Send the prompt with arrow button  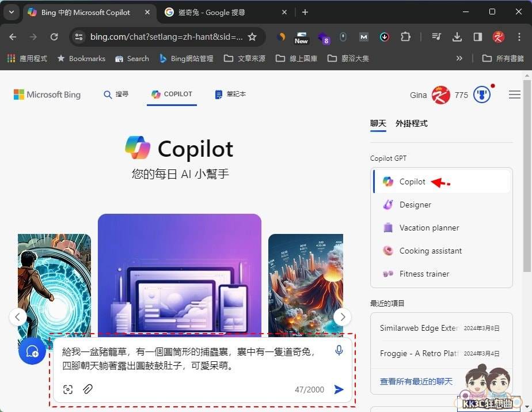(x=339, y=390)
